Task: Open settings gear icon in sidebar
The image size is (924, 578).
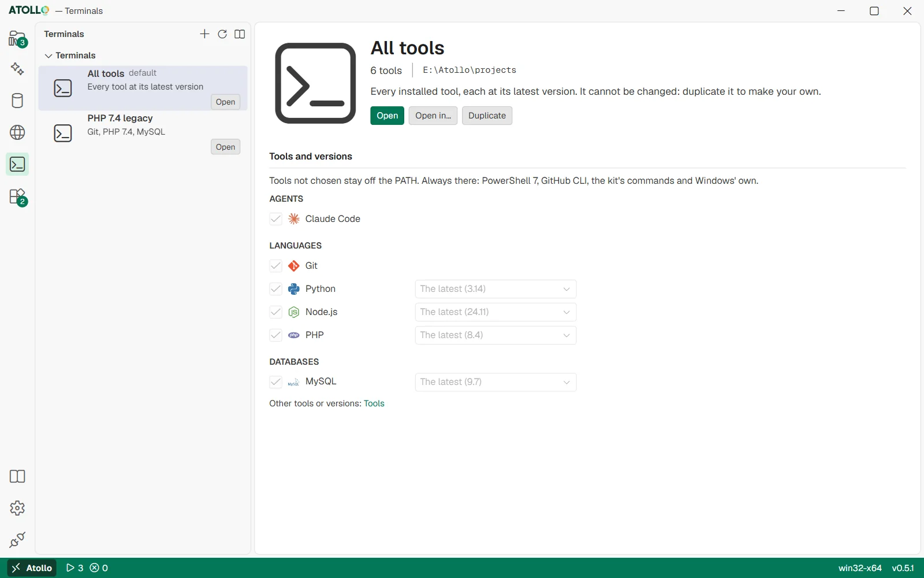Action: point(17,508)
